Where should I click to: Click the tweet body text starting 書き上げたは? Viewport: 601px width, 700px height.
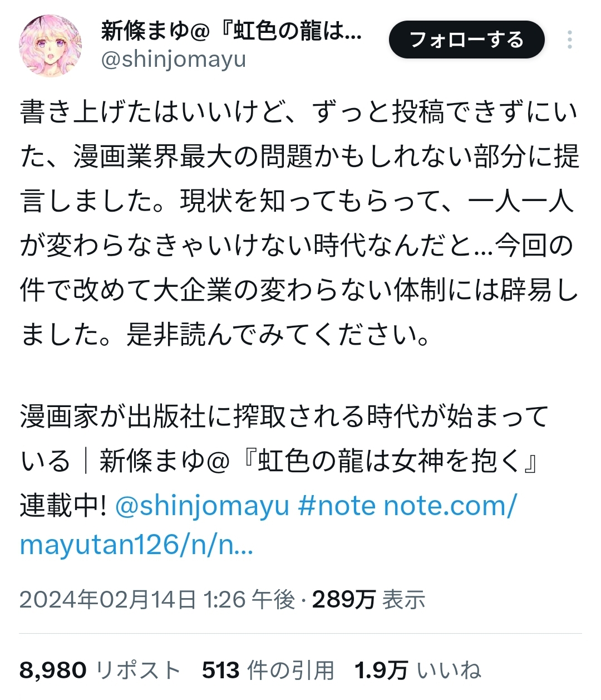299,223
